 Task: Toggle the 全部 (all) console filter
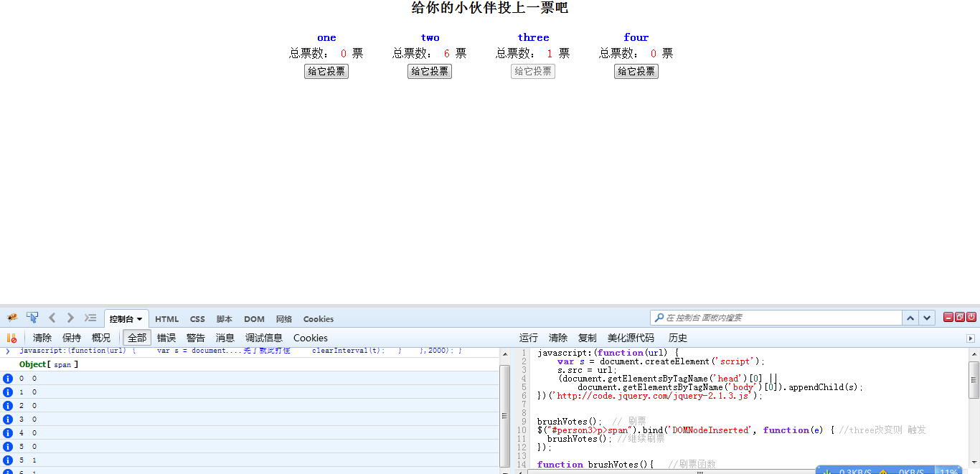pos(137,338)
